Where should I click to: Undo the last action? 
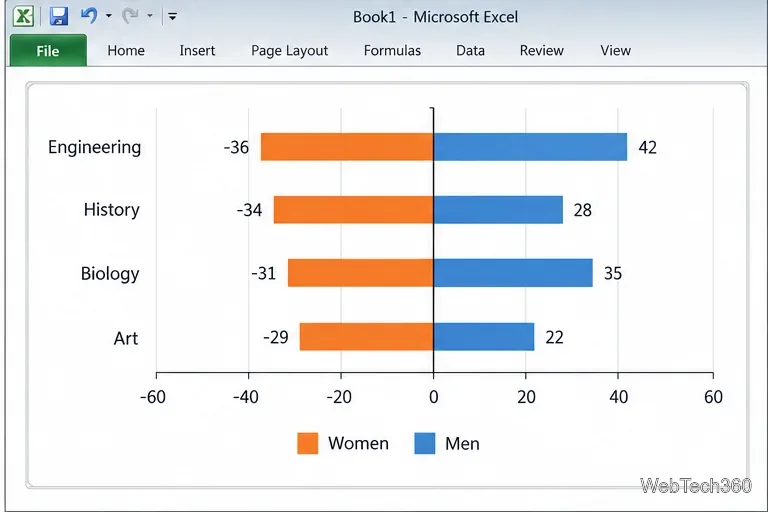coord(89,16)
